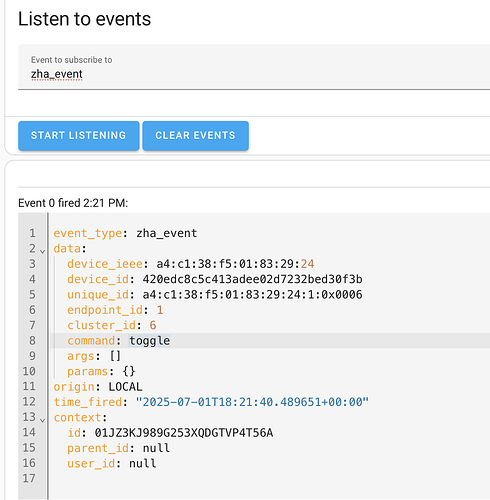Click the START LISTENING button
The width and height of the screenshot is (490, 500).
[x=79, y=136]
